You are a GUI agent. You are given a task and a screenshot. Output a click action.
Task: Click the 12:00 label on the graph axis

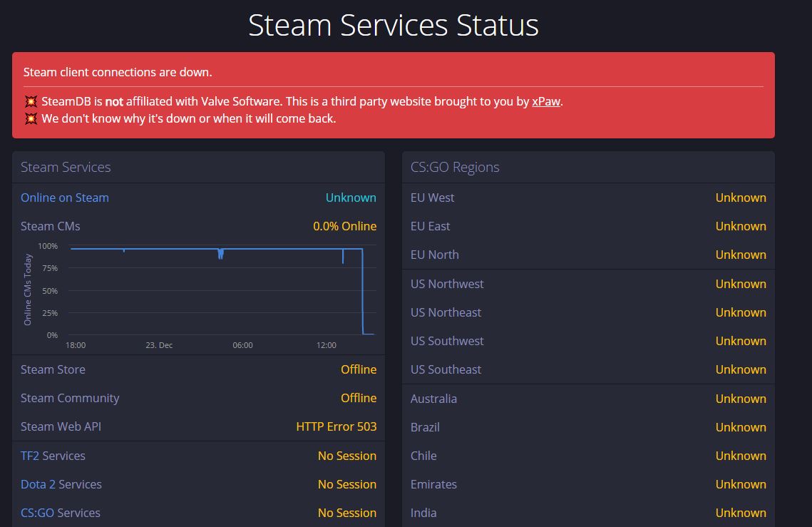pyautogui.click(x=327, y=345)
